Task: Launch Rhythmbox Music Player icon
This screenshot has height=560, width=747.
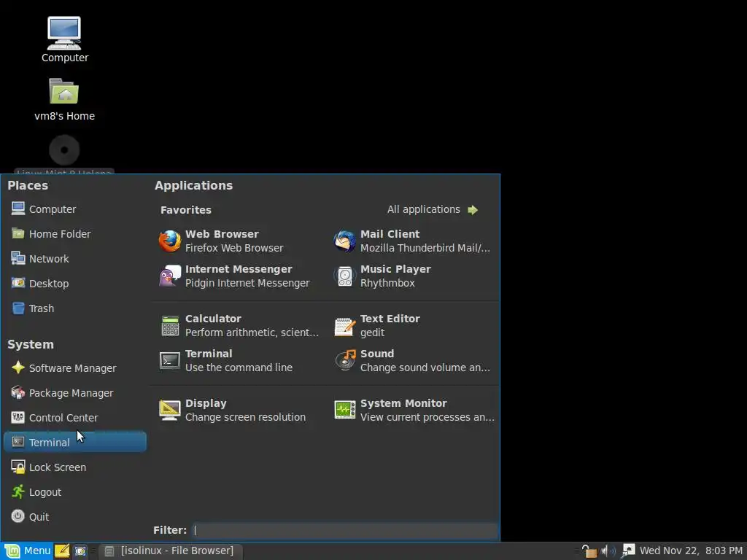Action: (x=344, y=276)
